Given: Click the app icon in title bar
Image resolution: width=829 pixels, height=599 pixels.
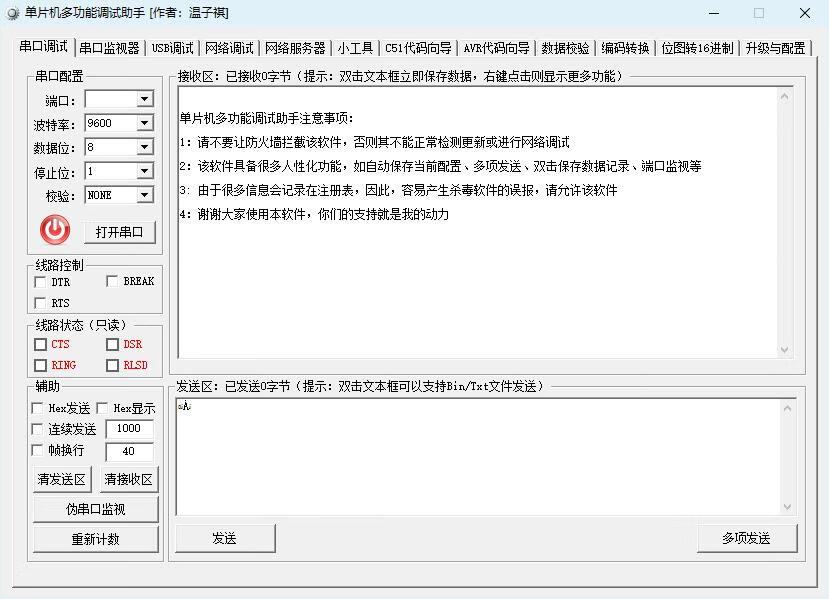Looking at the screenshot, I should coord(13,13).
